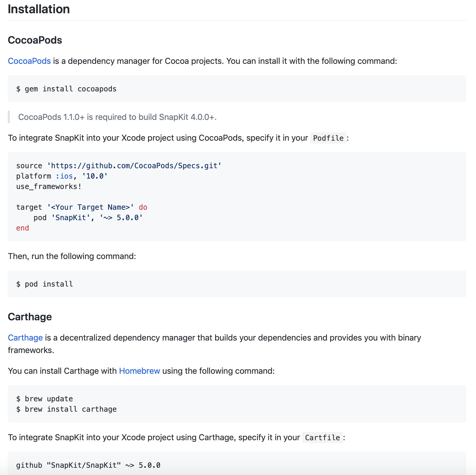Click the inline 'Podfile' code label
This screenshot has width=476, height=475.
pyautogui.click(x=328, y=138)
